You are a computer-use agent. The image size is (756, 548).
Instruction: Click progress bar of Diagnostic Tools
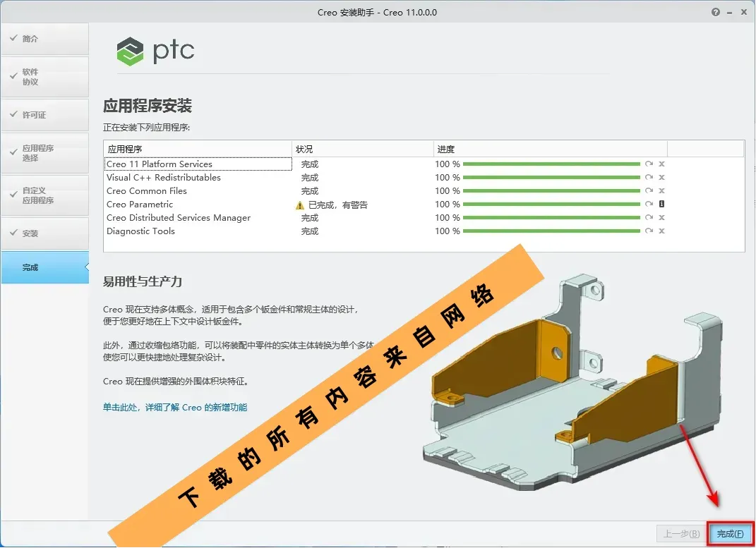(x=551, y=231)
